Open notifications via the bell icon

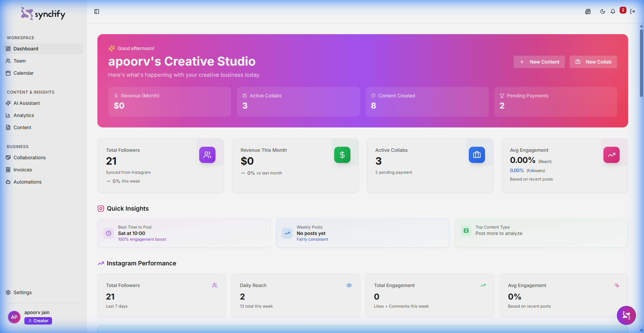pos(613,11)
